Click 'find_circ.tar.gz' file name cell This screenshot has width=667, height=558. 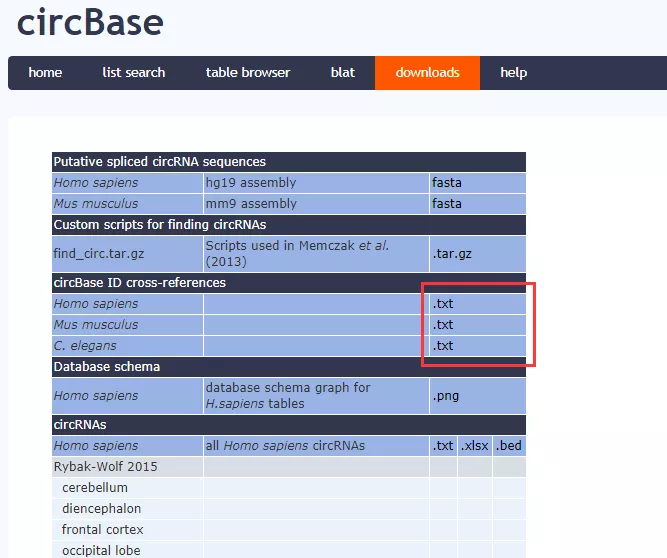tap(127, 254)
